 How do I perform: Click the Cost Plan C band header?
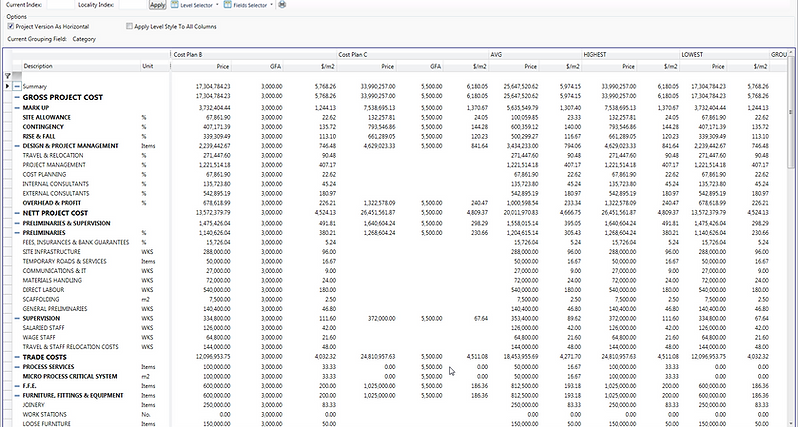click(x=412, y=54)
